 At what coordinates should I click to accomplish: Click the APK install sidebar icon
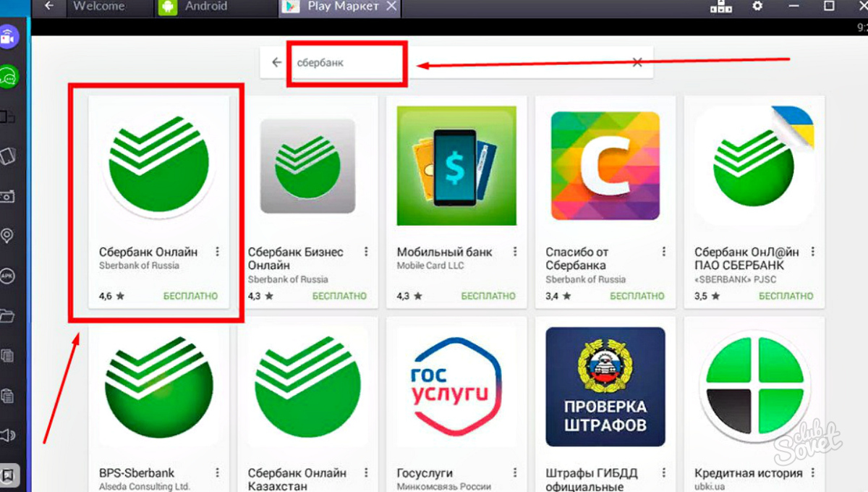point(8,276)
